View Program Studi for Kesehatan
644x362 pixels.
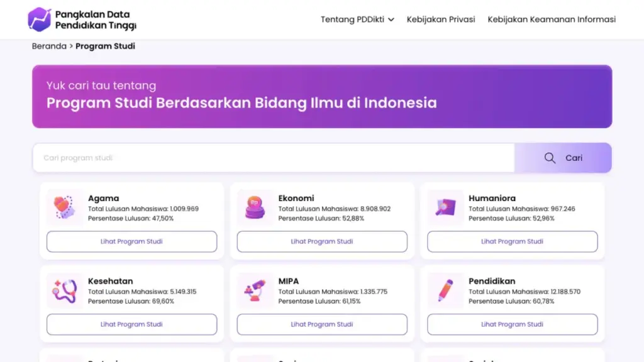[132, 324]
